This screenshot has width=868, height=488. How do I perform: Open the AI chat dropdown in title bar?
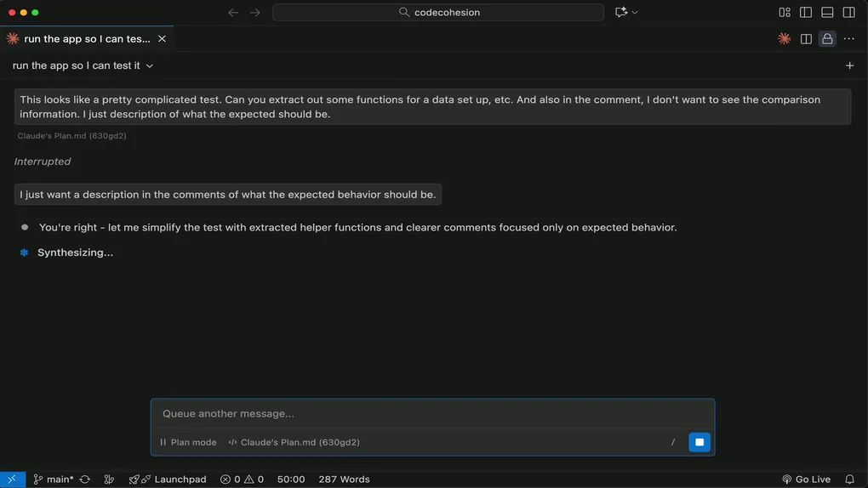pyautogui.click(x=626, y=13)
